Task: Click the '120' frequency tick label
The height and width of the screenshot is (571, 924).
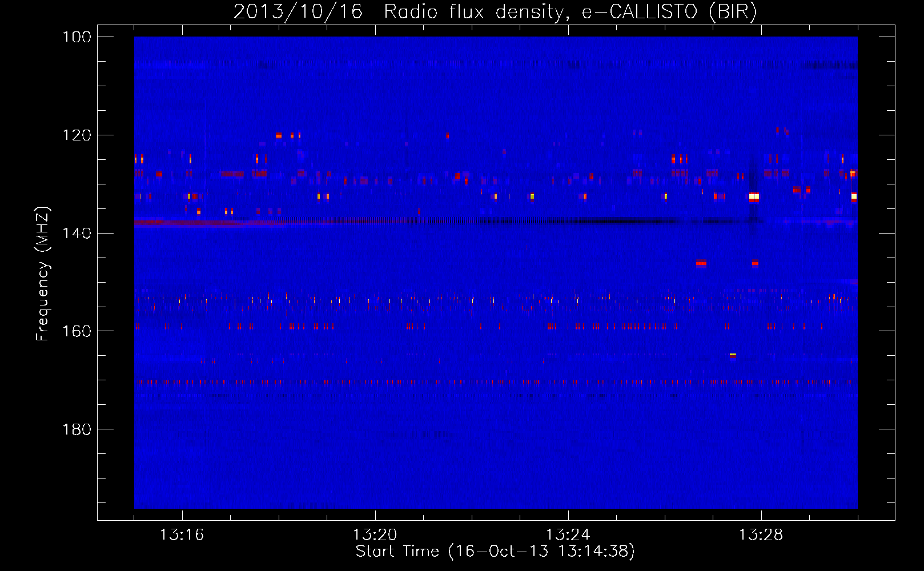Action: (x=77, y=135)
